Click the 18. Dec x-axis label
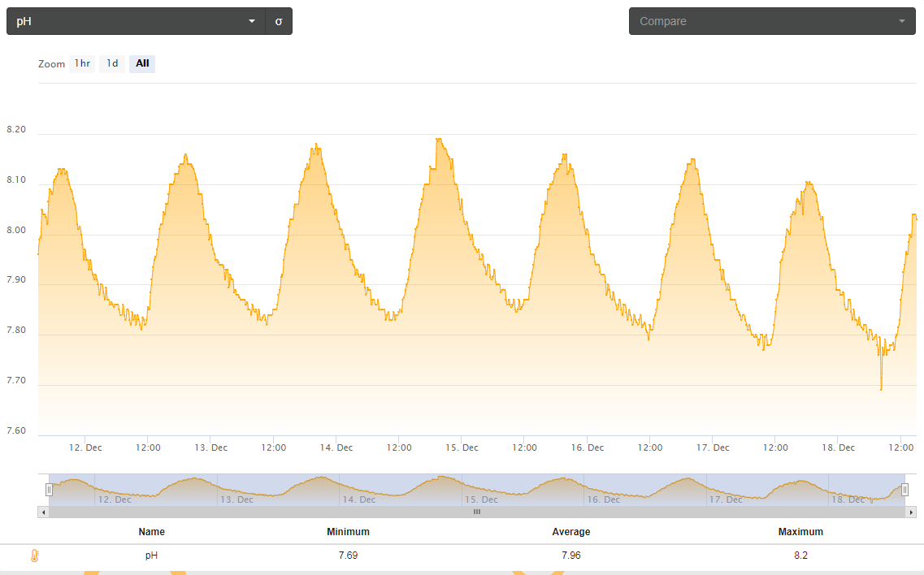The image size is (924, 575). (839, 447)
